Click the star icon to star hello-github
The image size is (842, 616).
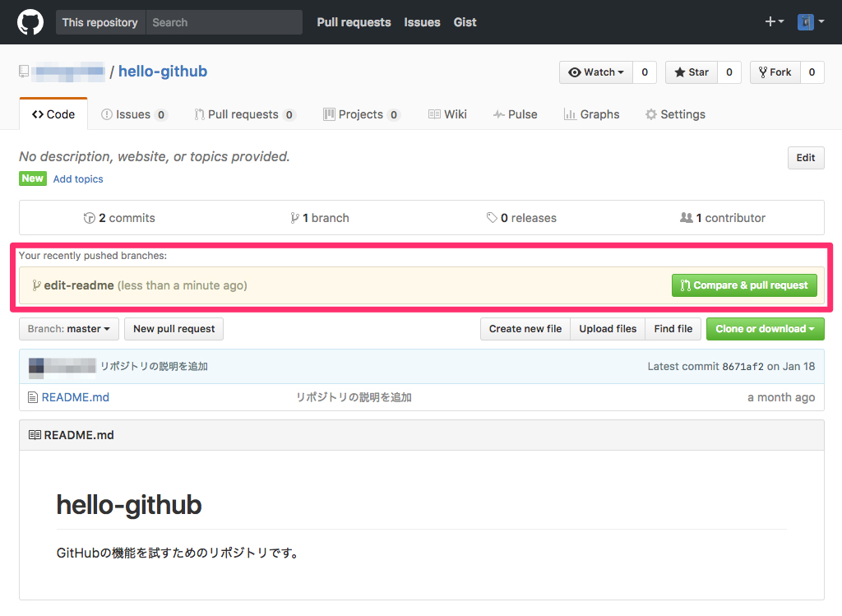pyautogui.click(x=678, y=72)
